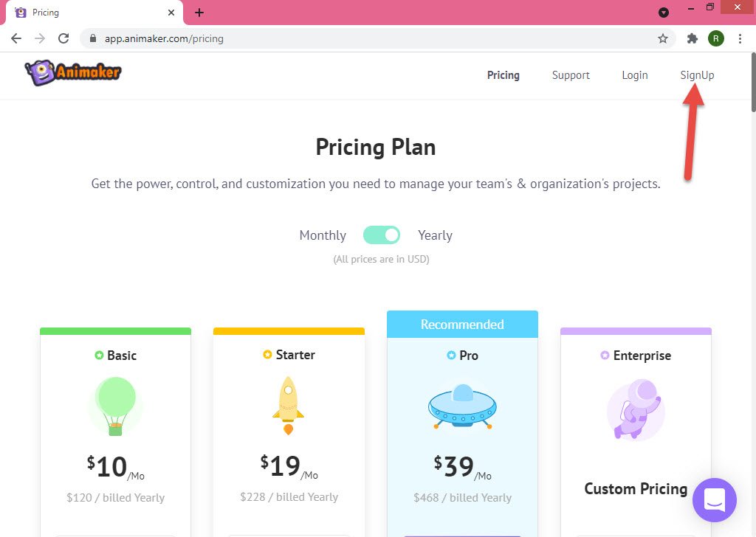This screenshot has height=537, width=756.
Task: Click the $10/Mo price
Action: click(116, 467)
